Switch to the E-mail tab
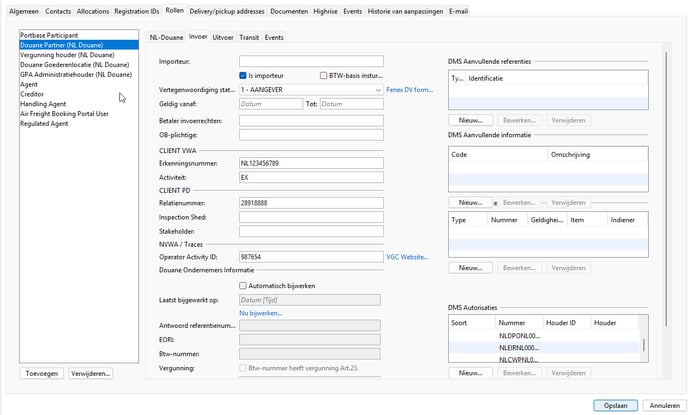 click(458, 11)
